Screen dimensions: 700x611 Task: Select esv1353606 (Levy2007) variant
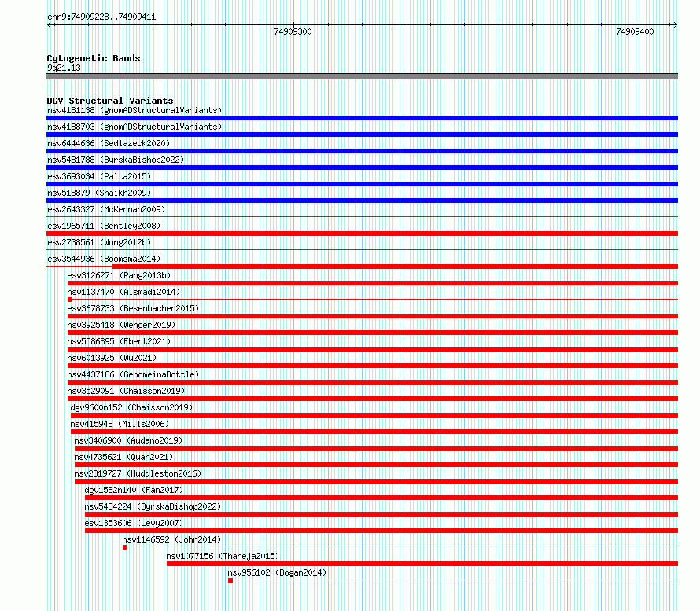[134, 523]
